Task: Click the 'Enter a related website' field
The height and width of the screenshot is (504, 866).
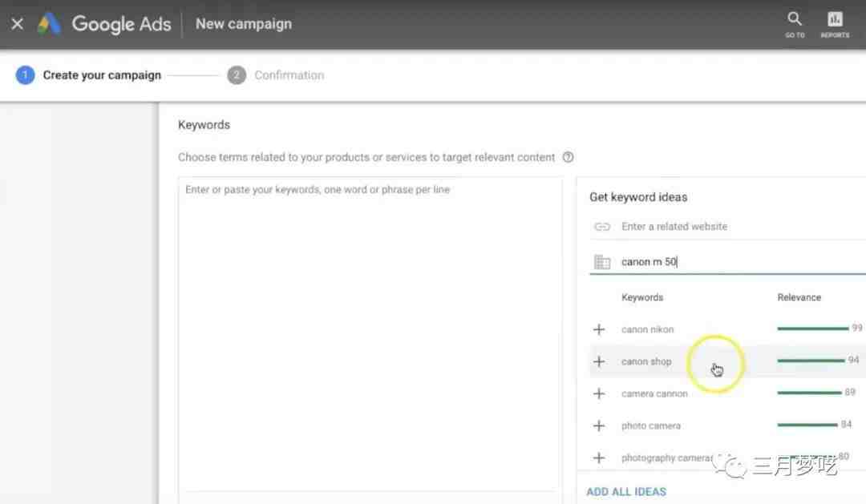Action: (722, 227)
